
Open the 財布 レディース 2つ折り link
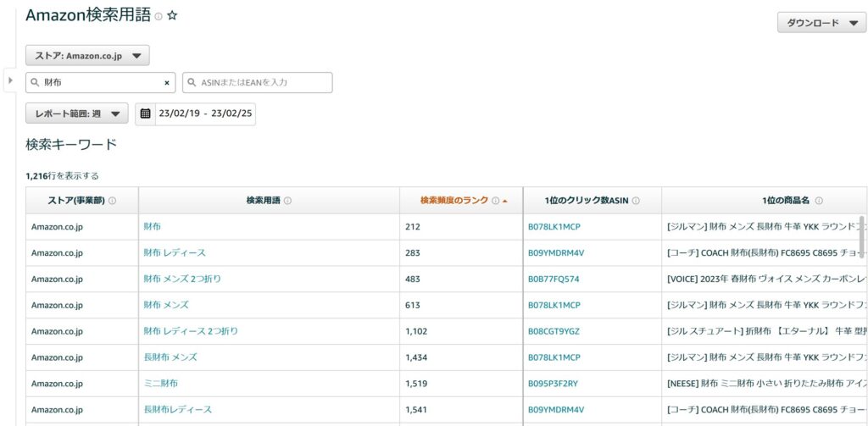click(x=191, y=331)
